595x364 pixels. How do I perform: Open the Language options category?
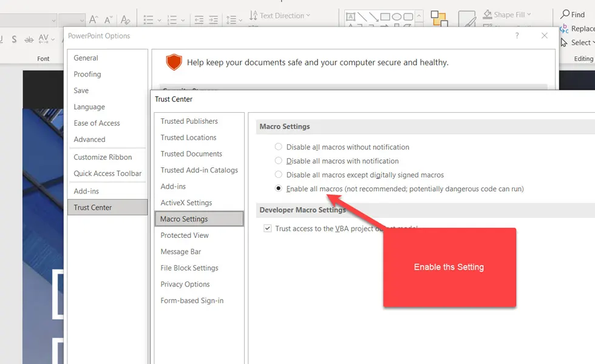point(107,107)
